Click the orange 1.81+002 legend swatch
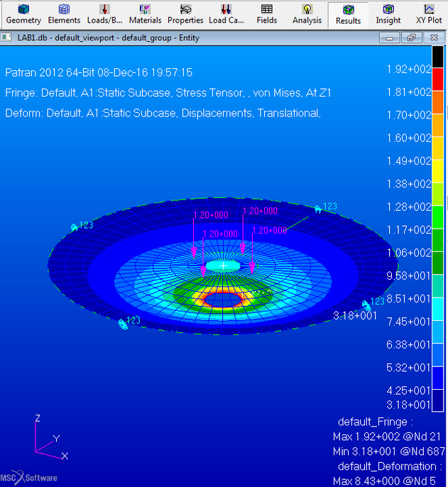Image resolution: width=448 pixels, height=487 pixels. click(438, 102)
